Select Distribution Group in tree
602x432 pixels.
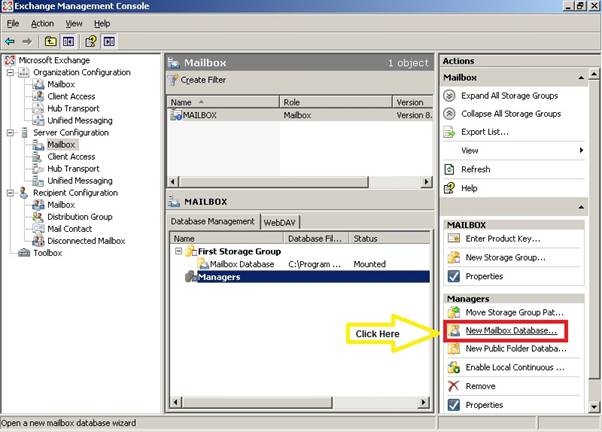[80, 217]
